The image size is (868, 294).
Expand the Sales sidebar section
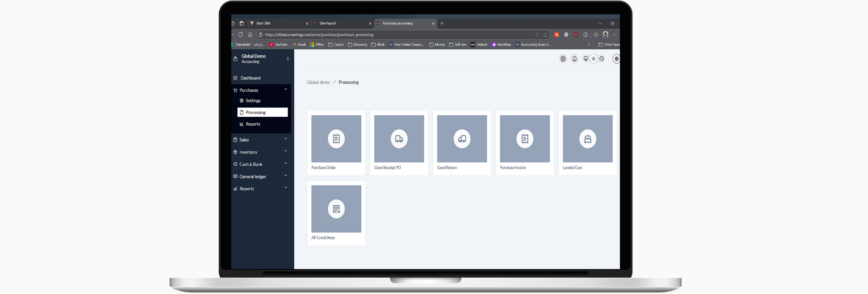pos(260,140)
